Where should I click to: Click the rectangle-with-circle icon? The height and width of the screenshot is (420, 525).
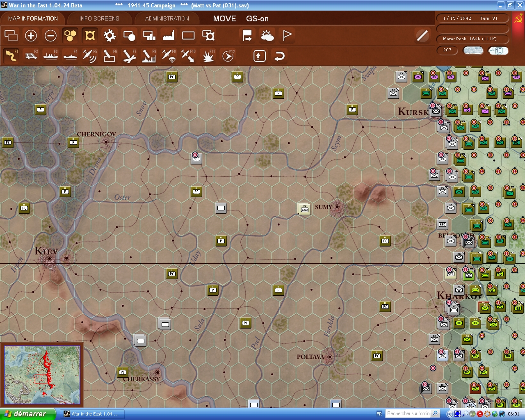129,36
